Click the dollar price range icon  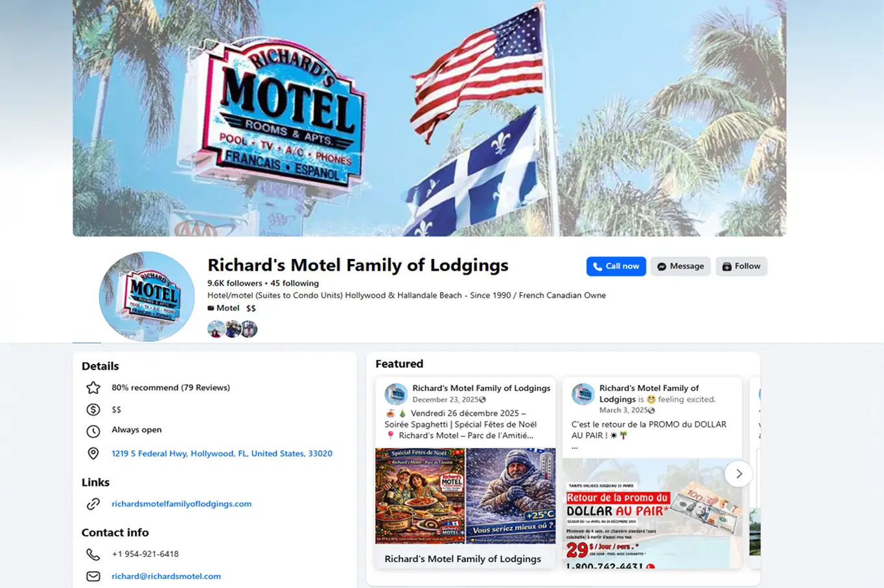pos(93,409)
